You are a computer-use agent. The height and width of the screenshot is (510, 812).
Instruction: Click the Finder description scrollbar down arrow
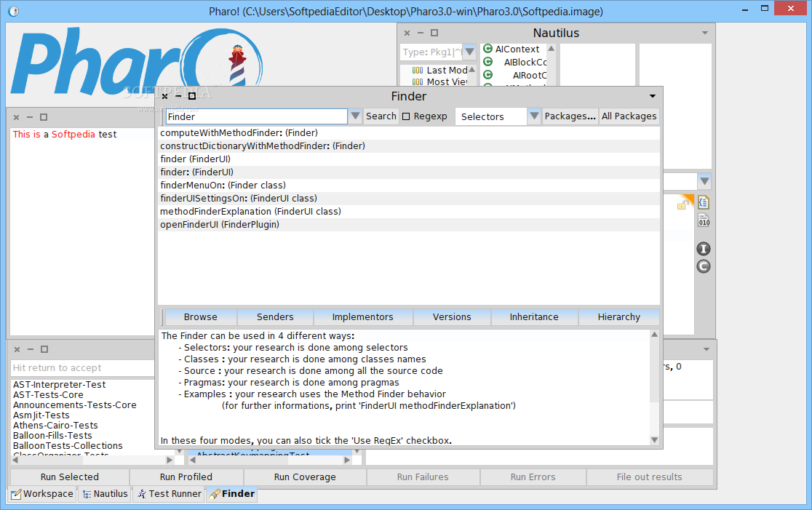[x=655, y=440]
